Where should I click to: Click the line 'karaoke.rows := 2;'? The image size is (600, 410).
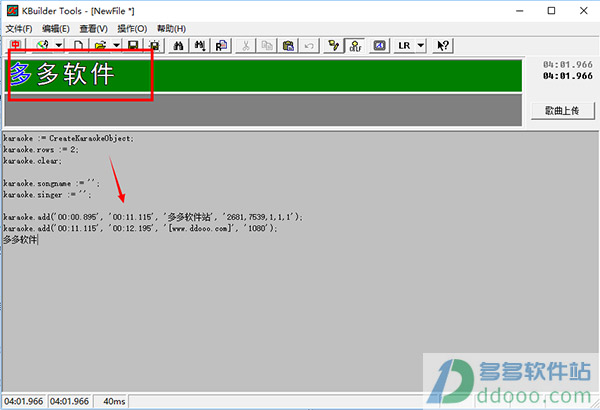41,150
